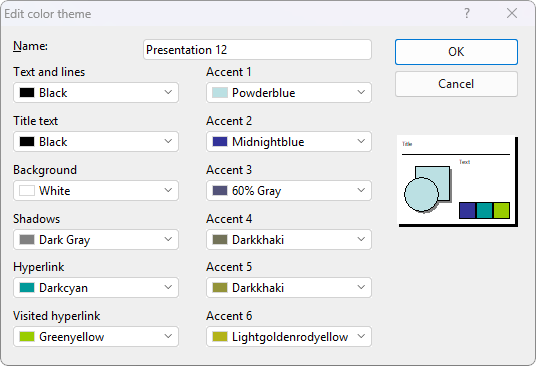Viewport: 536px width, 366px height.
Task: Click the preview's teal square
Action: click(484, 210)
